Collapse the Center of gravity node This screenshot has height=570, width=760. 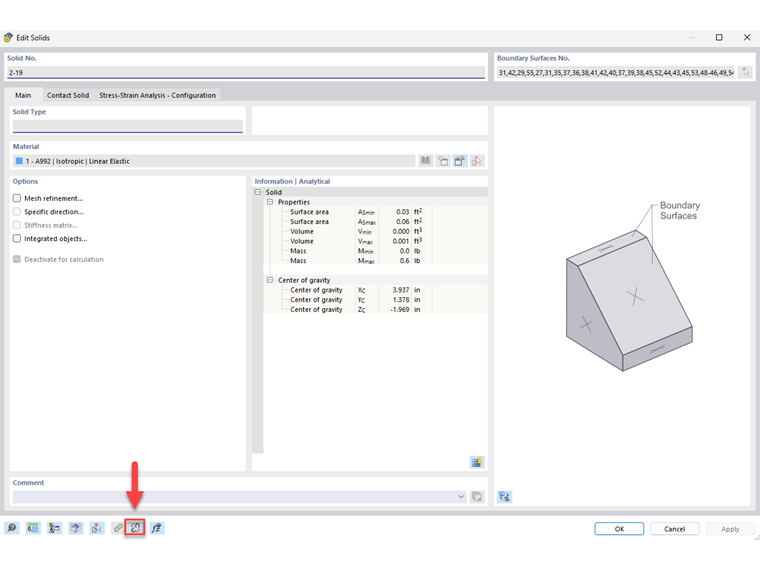coord(270,280)
